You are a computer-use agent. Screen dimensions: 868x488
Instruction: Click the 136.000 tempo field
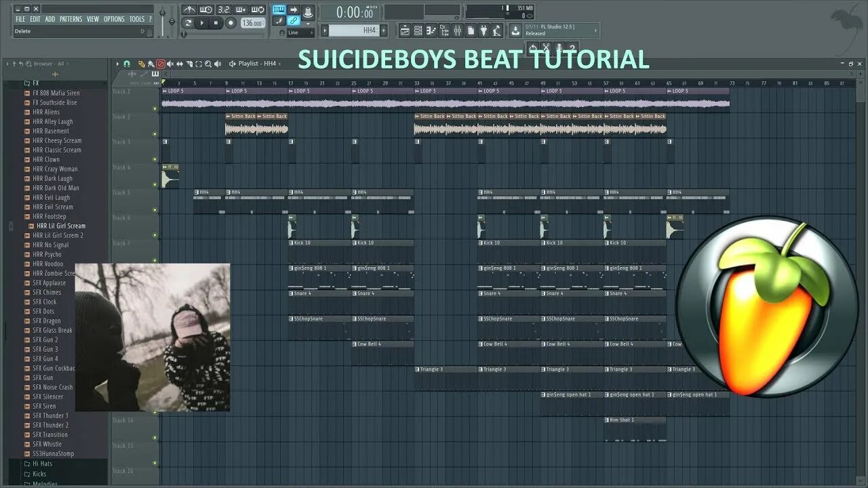coord(253,23)
